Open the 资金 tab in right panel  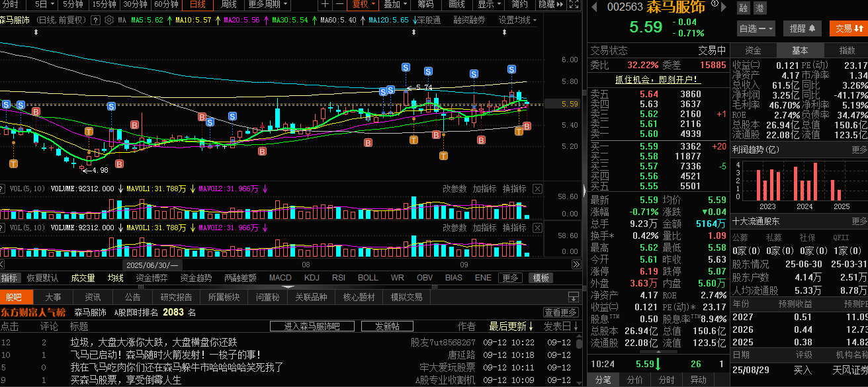click(x=753, y=50)
